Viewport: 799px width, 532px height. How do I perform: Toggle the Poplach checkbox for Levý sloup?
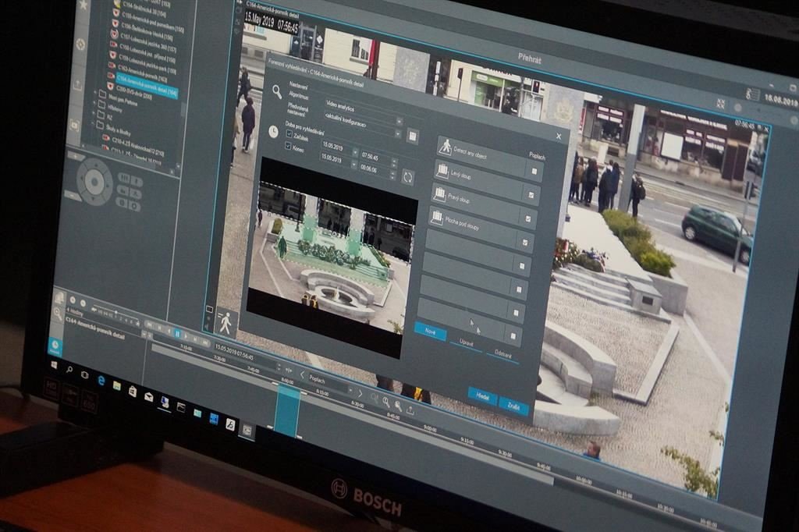pyautogui.click(x=531, y=195)
